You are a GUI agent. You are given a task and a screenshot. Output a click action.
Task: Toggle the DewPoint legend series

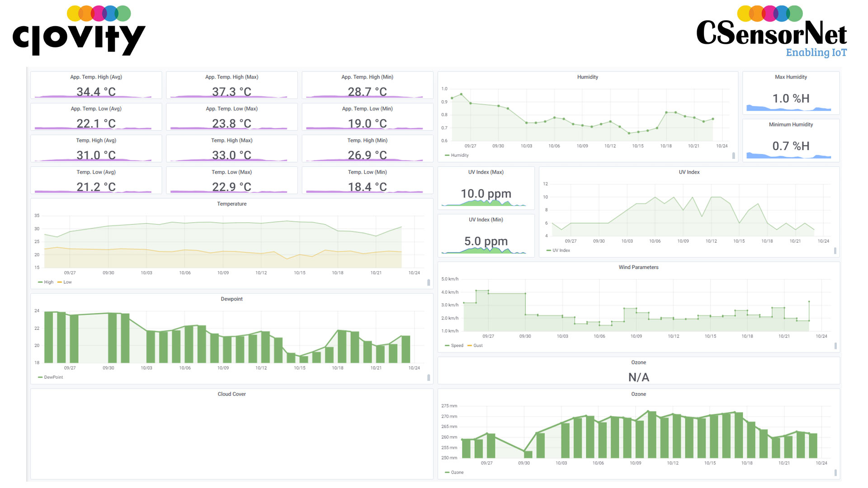pyautogui.click(x=51, y=377)
